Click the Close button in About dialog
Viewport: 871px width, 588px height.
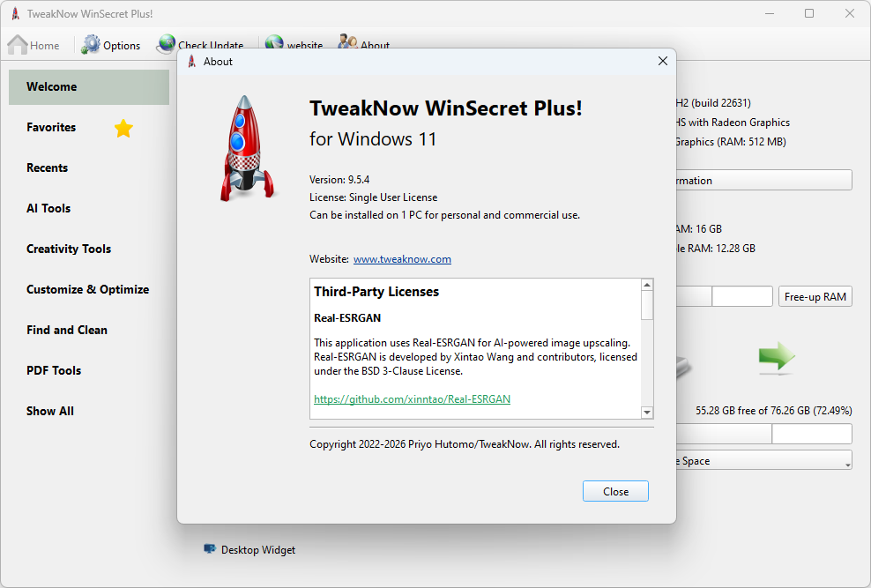point(615,491)
